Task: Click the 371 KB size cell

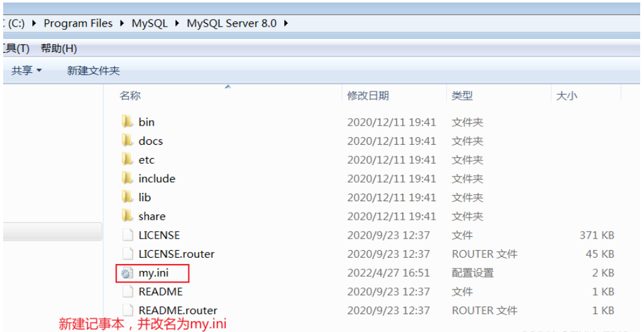Action: point(597,235)
